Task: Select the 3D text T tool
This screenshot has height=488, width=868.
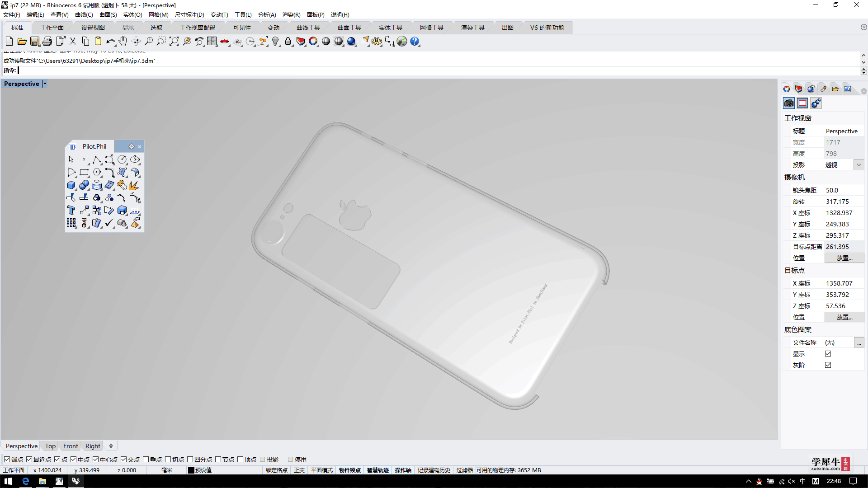Action: tap(71, 210)
